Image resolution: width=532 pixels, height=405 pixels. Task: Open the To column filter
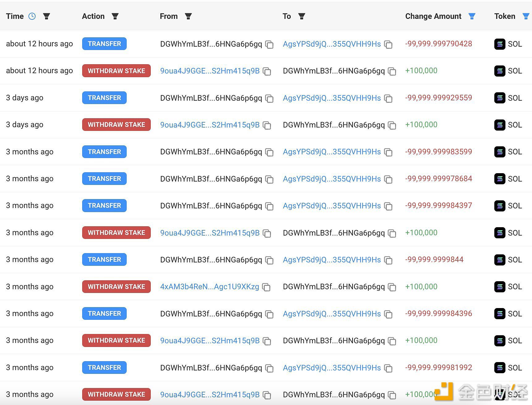tap(302, 16)
